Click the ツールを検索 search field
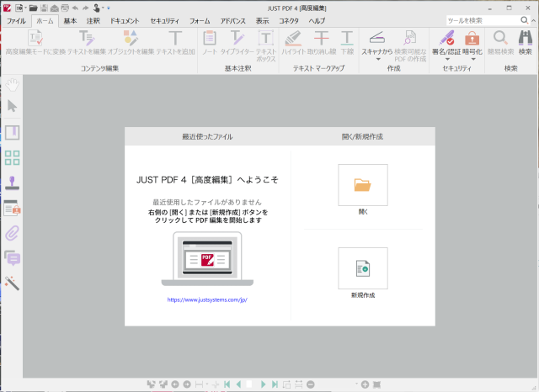 [483, 20]
